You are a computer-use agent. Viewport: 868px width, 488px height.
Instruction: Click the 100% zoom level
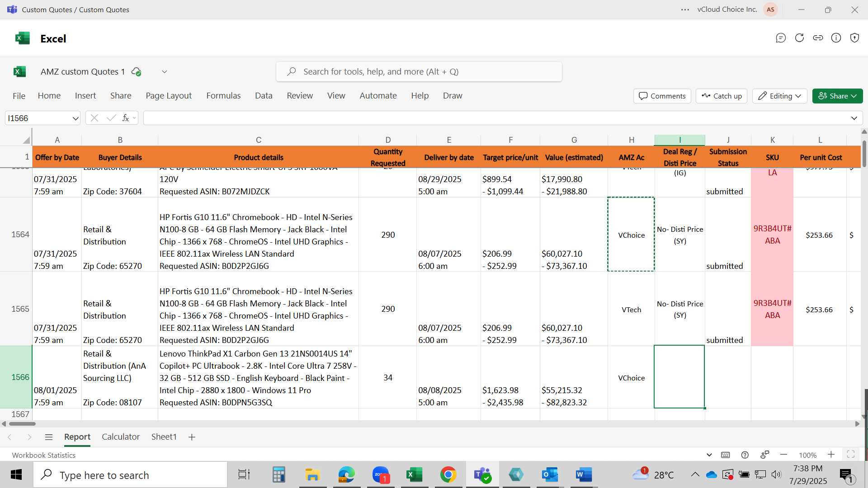tap(807, 455)
